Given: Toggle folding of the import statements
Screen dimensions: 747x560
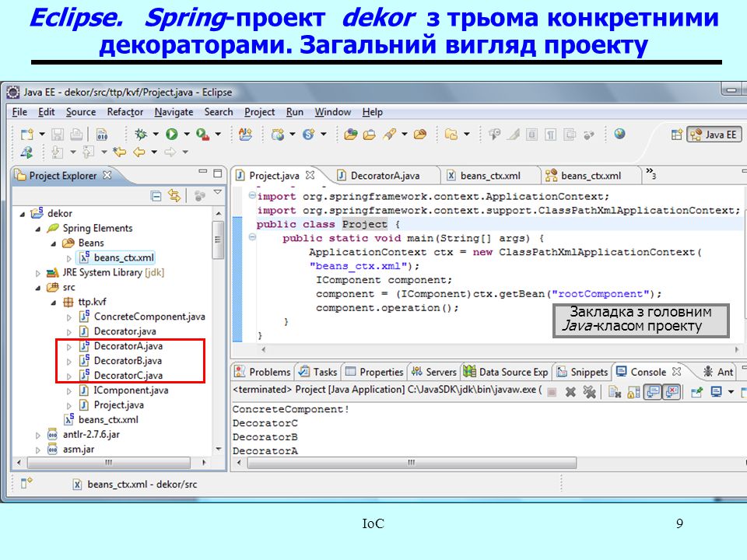Looking at the screenshot, I should pyautogui.click(x=252, y=195).
